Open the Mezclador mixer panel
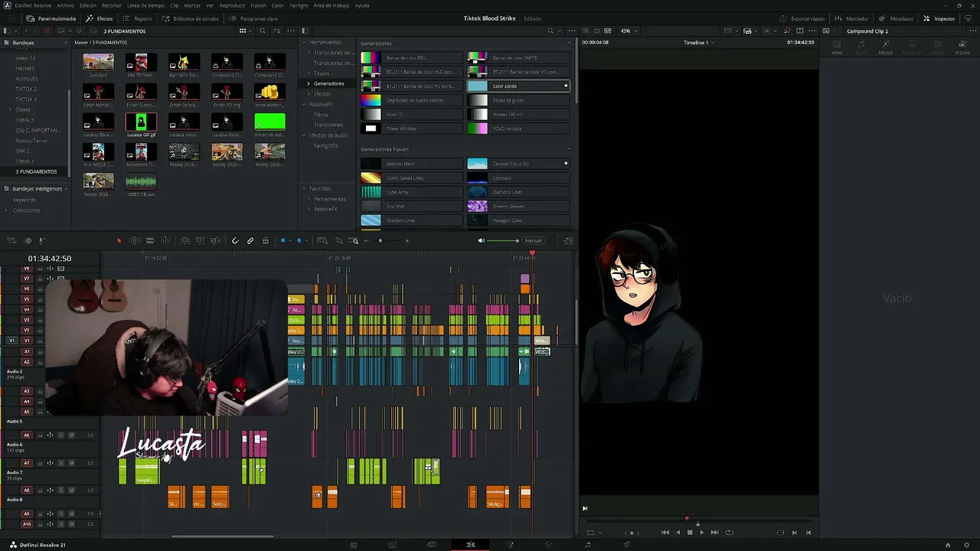Image resolution: width=980 pixels, height=551 pixels. pos(852,18)
